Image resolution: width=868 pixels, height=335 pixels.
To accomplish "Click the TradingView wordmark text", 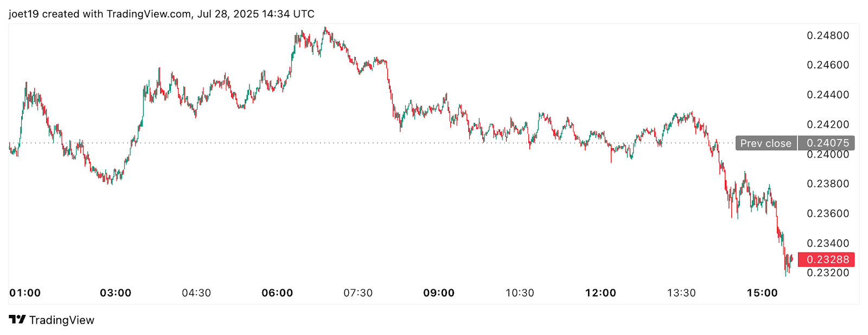I will pyautogui.click(x=62, y=320).
